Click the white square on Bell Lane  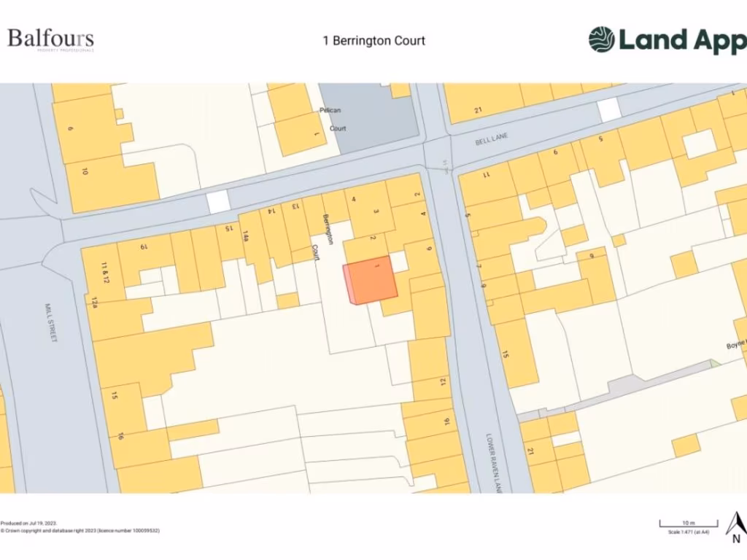coord(608,109)
